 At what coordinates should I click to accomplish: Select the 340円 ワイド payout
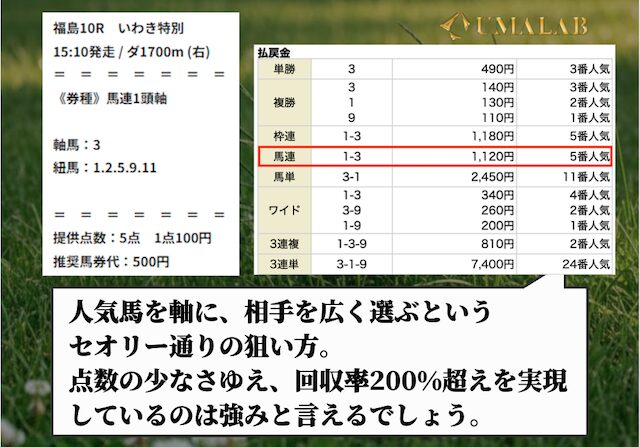point(497,195)
